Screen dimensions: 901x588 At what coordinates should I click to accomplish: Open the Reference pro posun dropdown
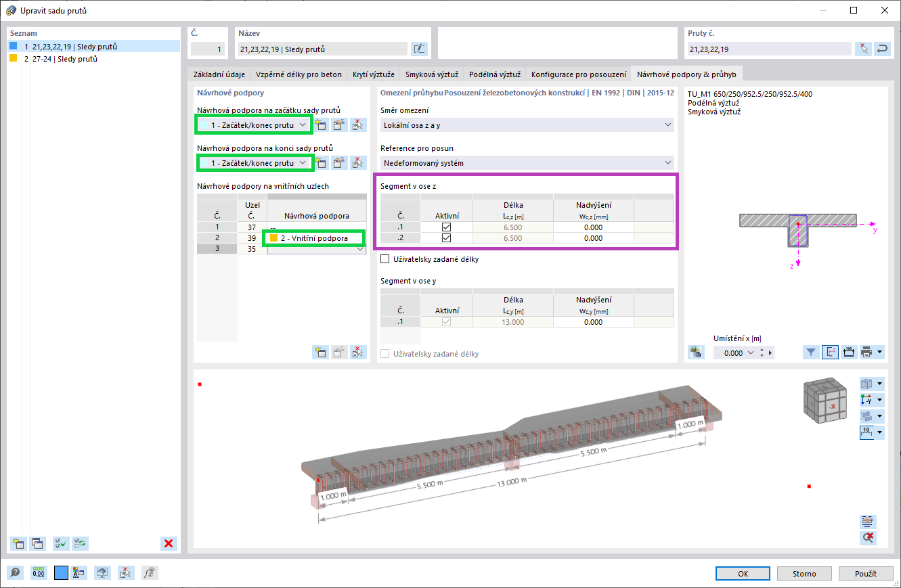tap(668, 163)
